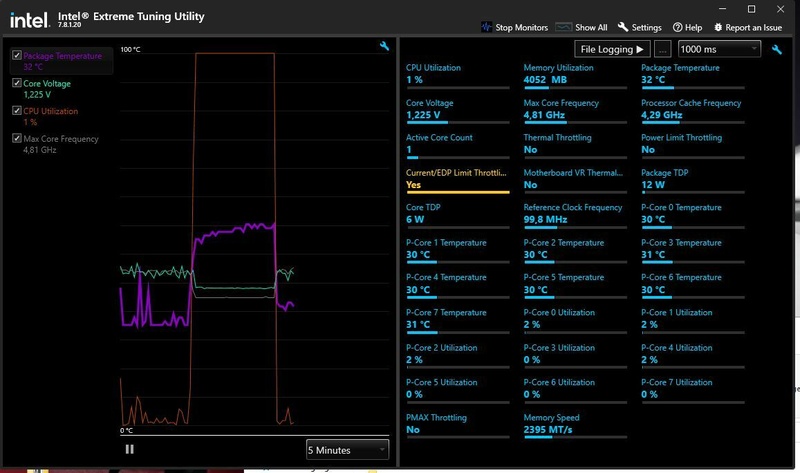Select the PMAX Throttling tile
This screenshot has width=800, height=473.
(x=457, y=426)
